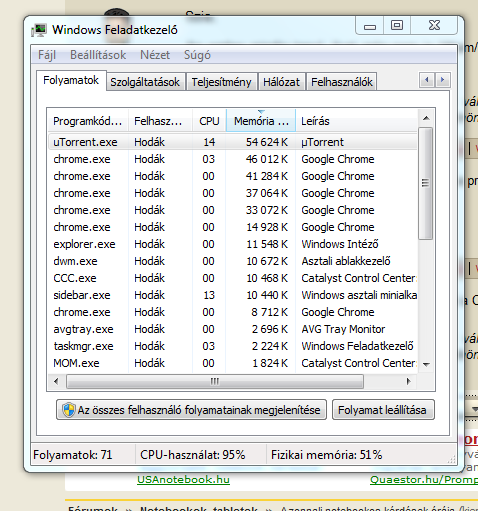Click the Asztali ablakkezelő description cell

coord(346,261)
